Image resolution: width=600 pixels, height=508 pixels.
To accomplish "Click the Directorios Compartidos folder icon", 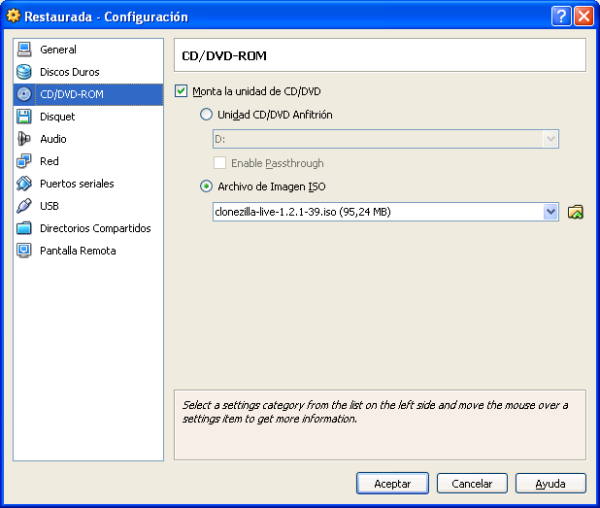I will pos(24,228).
